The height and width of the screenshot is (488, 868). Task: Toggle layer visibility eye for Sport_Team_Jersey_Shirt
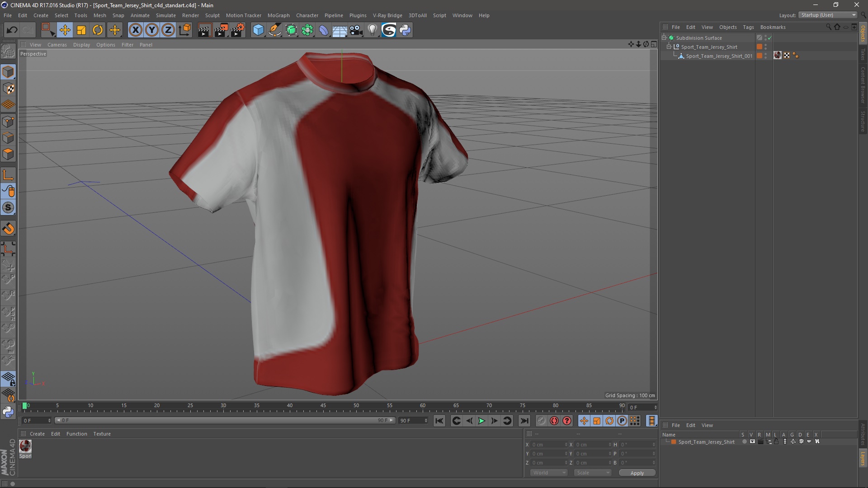752,442
